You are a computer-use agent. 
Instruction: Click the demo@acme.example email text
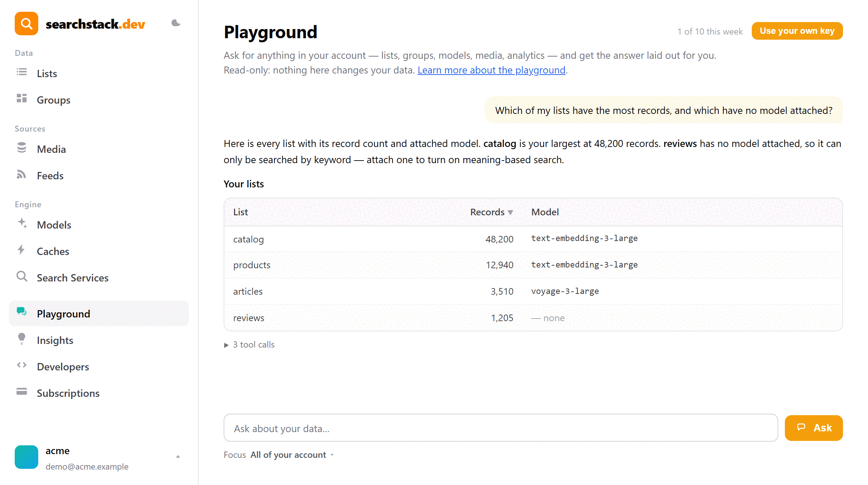(87, 467)
